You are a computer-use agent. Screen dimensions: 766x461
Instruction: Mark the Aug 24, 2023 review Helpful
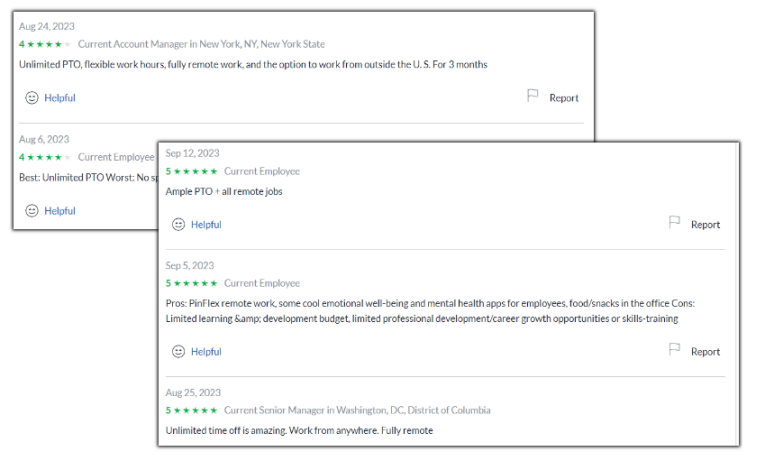(60, 98)
